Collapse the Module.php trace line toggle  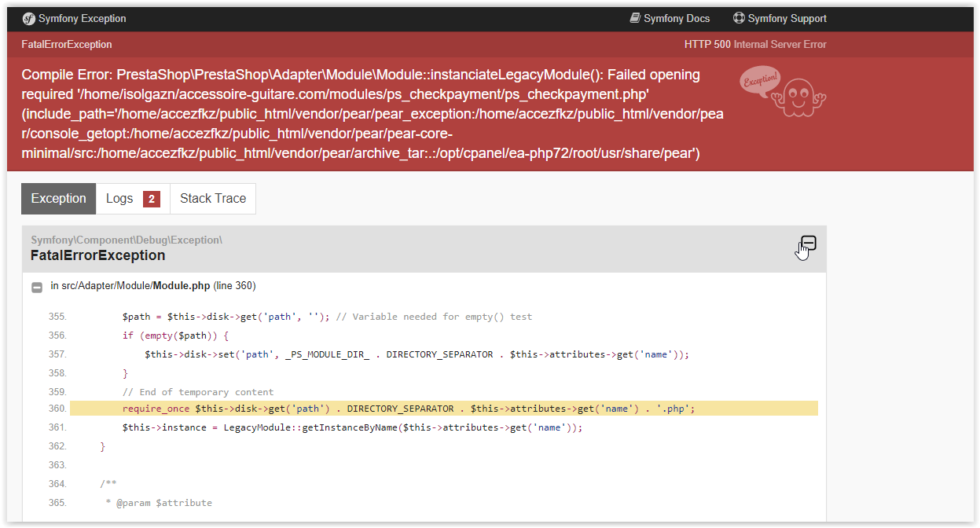tap(37, 287)
